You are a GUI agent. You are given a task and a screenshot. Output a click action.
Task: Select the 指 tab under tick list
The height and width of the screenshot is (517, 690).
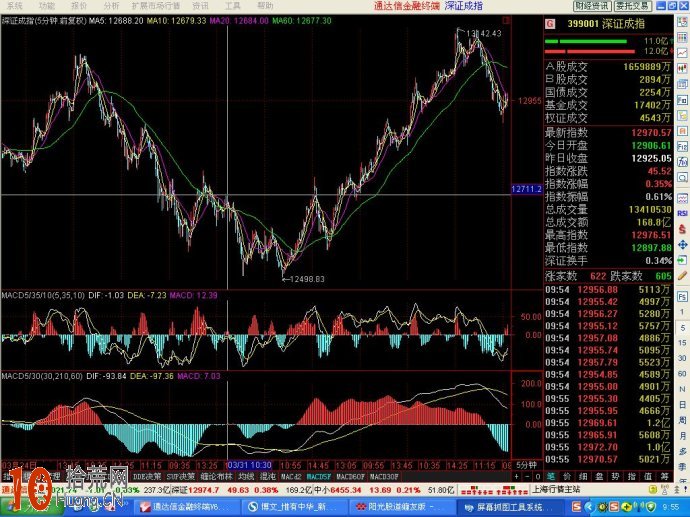tap(632, 477)
